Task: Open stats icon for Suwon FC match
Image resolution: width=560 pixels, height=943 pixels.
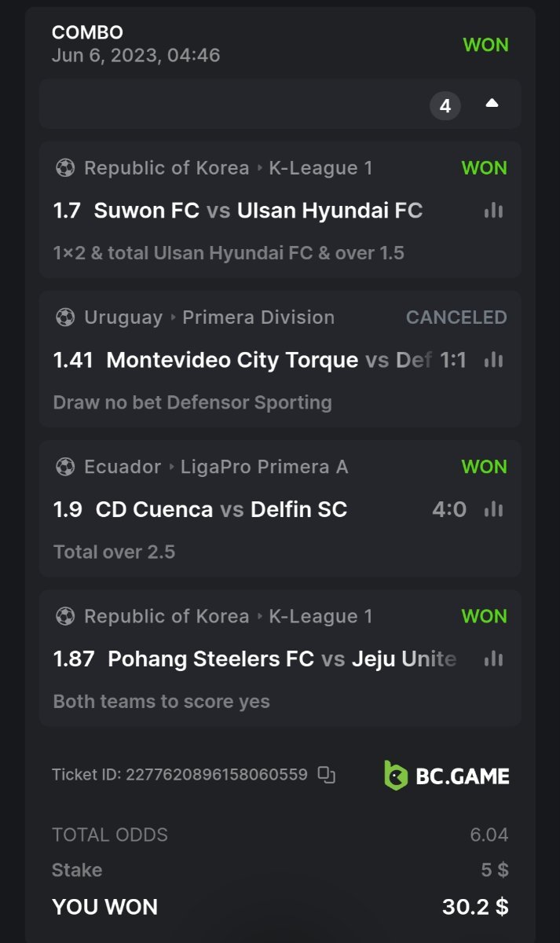Action: click(x=493, y=211)
